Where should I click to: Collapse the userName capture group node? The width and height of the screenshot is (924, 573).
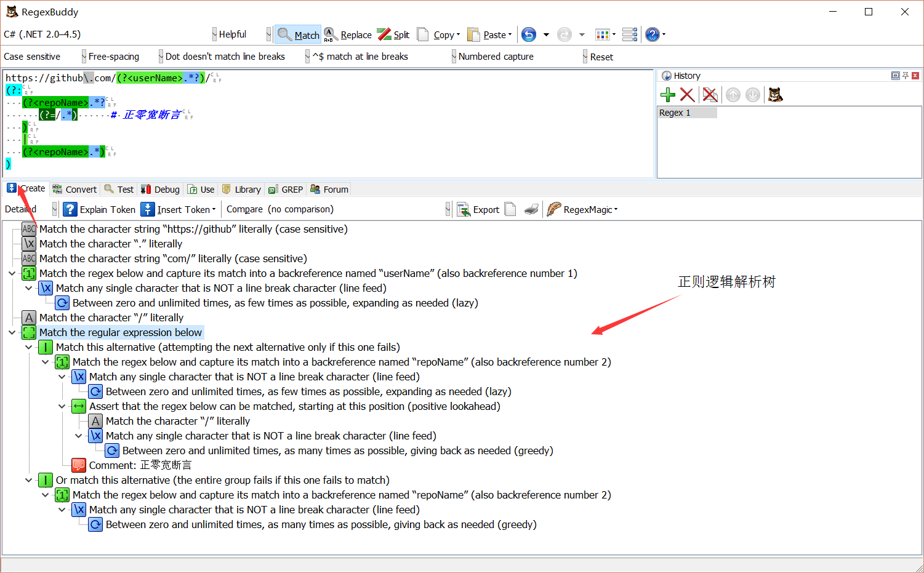(x=12, y=273)
